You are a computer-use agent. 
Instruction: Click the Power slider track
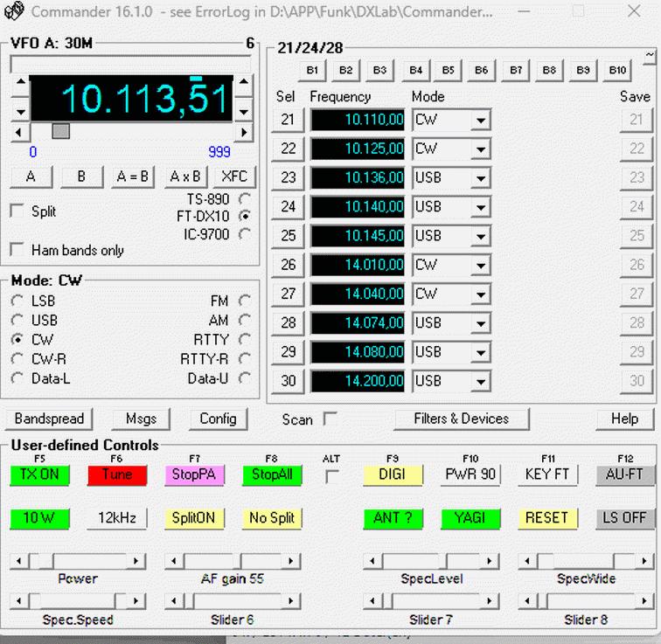[96, 560]
